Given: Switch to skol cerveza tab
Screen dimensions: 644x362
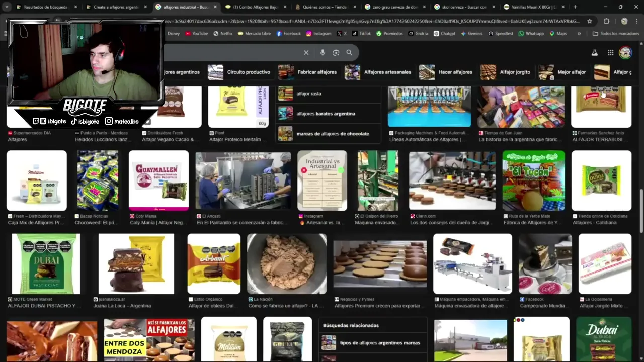Looking at the screenshot, I should click(x=464, y=7).
